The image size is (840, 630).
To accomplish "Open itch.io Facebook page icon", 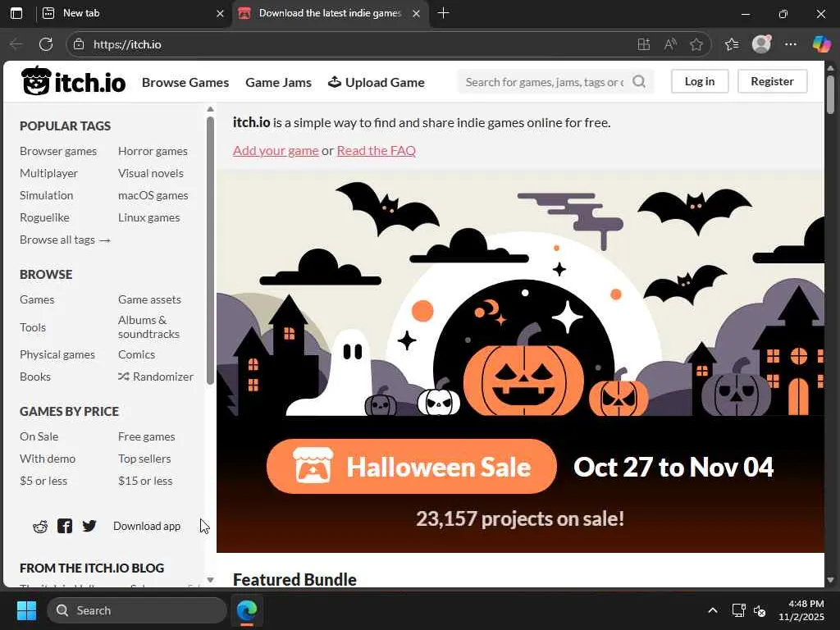I will click(65, 526).
